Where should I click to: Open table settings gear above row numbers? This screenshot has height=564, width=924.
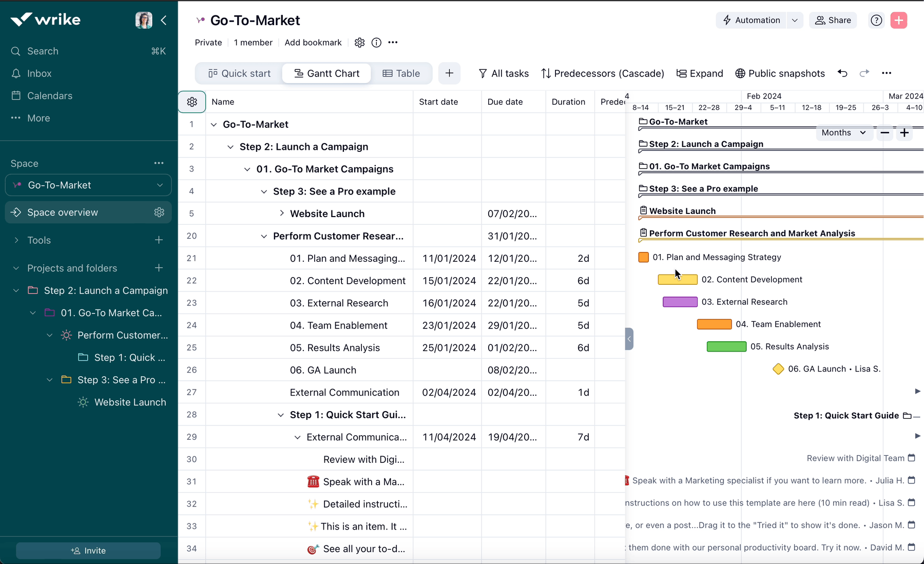(x=191, y=102)
